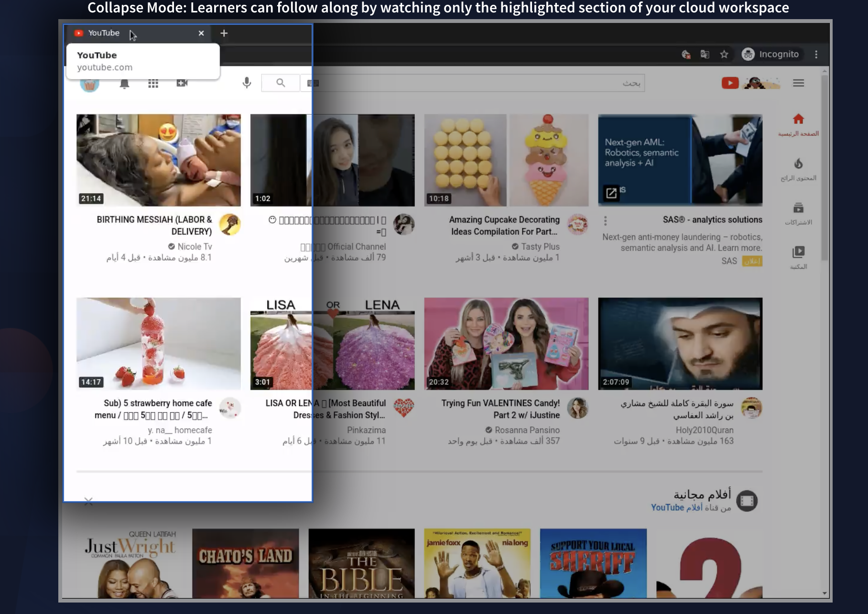Open the SAS ad three-dot options

(x=606, y=221)
